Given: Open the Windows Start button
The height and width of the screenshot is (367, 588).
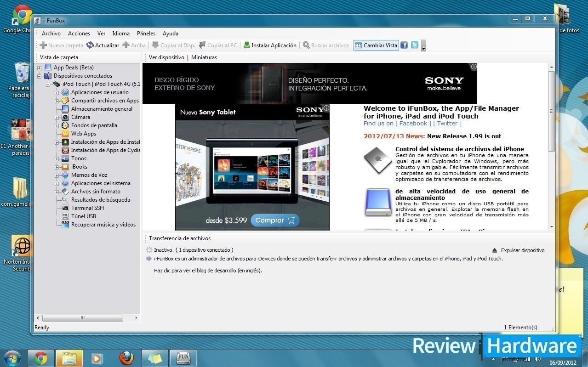Looking at the screenshot, I should click(12, 358).
